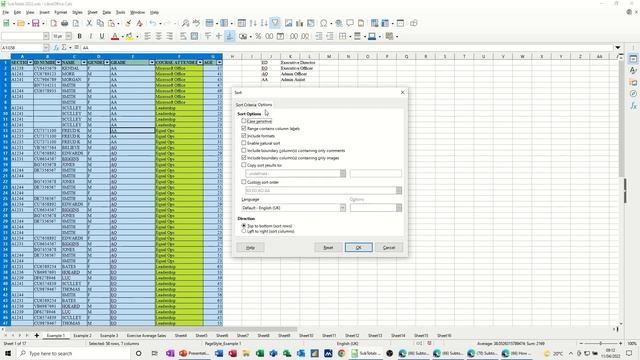Click the zoom slider in status bar

[600, 344]
